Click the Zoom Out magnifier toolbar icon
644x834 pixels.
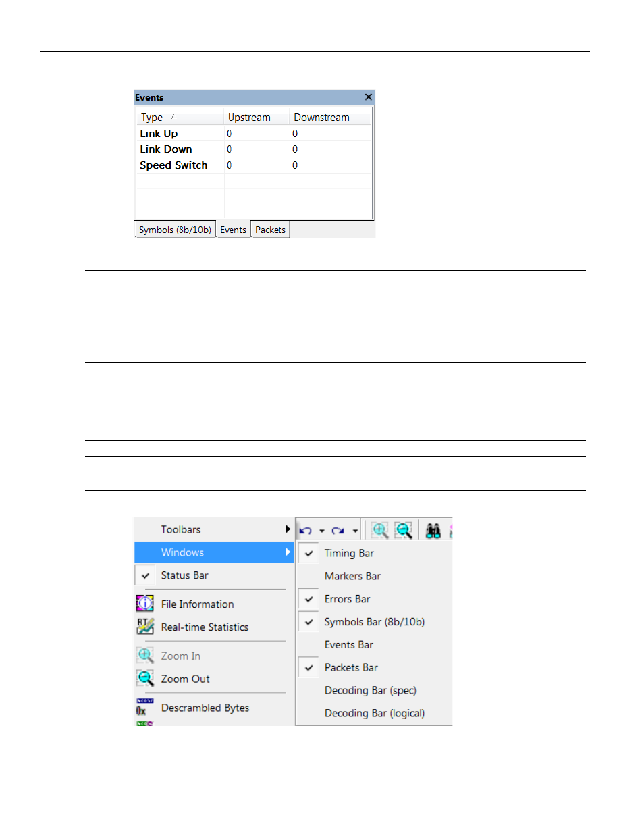coord(404,530)
